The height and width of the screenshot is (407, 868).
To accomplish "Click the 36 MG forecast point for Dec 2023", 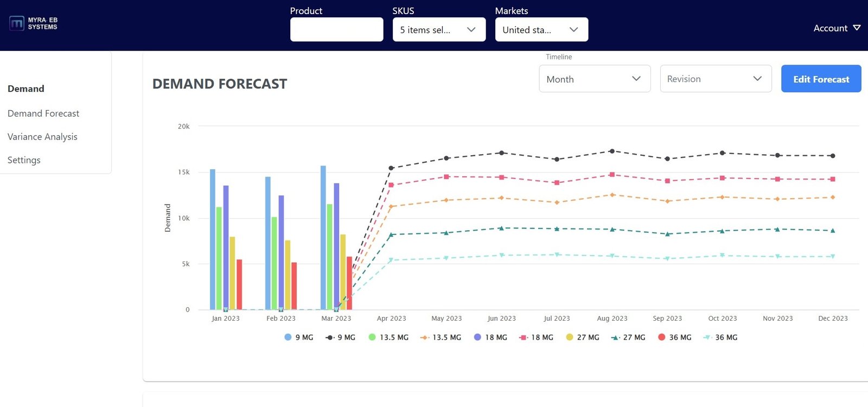I will [x=833, y=256].
